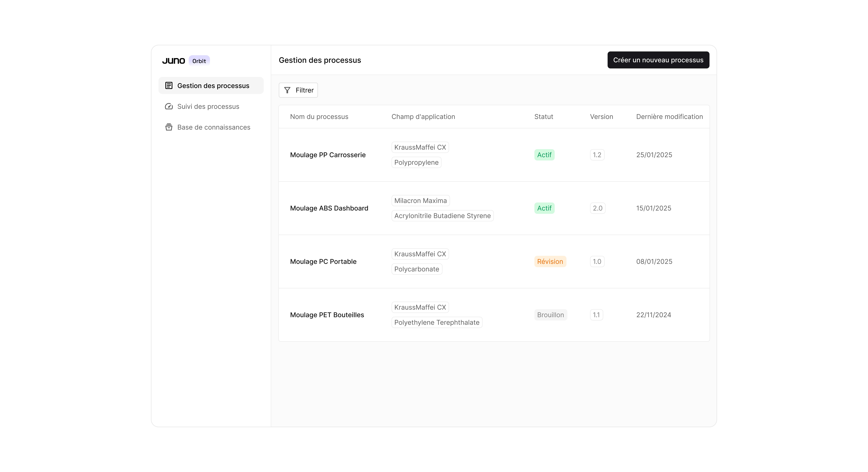Open Moulage ABS Dashboard row
This screenshot has width=868, height=472.
pyautogui.click(x=329, y=208)
